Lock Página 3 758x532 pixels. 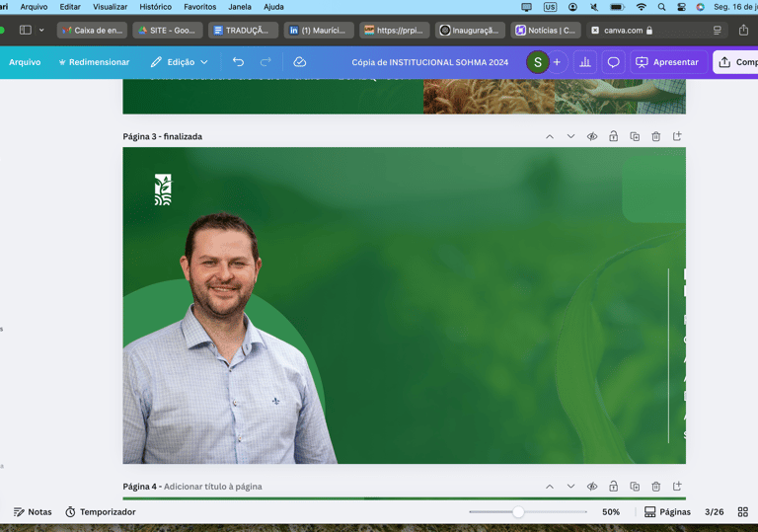tap(614, 136)
